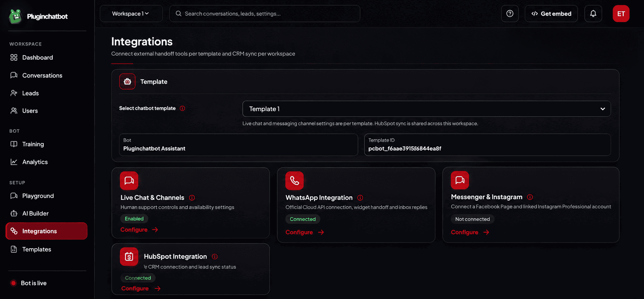Click the Users icon in sidebar
Image resolution: width=644 pixels, height=299 pixels.
coord(14,111)
